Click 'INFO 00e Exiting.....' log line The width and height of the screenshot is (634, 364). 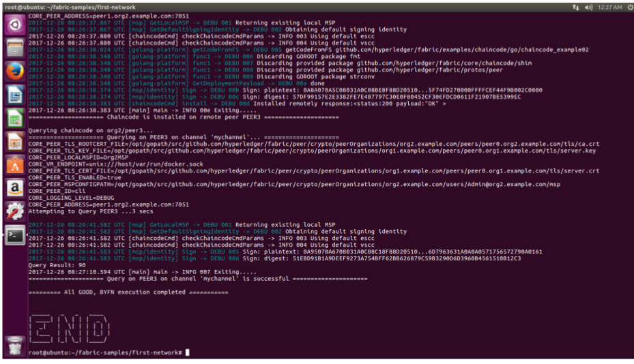pos(143,110)
